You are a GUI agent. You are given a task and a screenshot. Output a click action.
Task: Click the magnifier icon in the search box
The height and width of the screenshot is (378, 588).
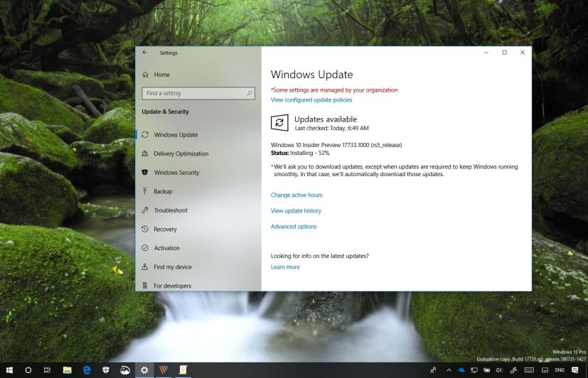pyautogui.click(x=250, y=93)
